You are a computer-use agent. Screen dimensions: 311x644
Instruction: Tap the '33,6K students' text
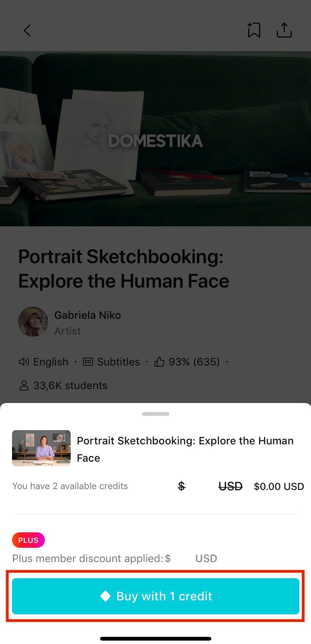point(70,385)
